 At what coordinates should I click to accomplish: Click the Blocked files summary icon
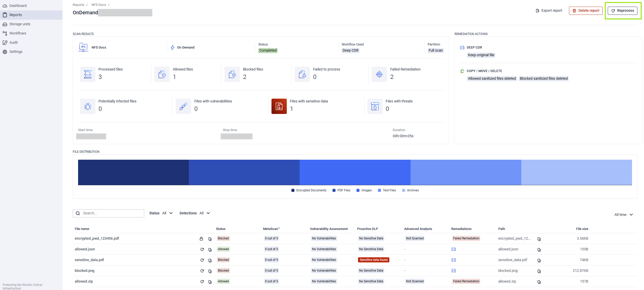coord(232,74)
